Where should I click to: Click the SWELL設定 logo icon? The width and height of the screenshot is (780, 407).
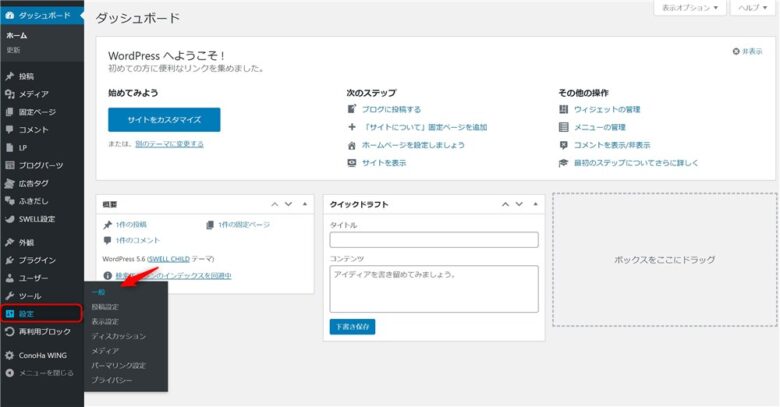pyautogui.click(x=9, y=219)
